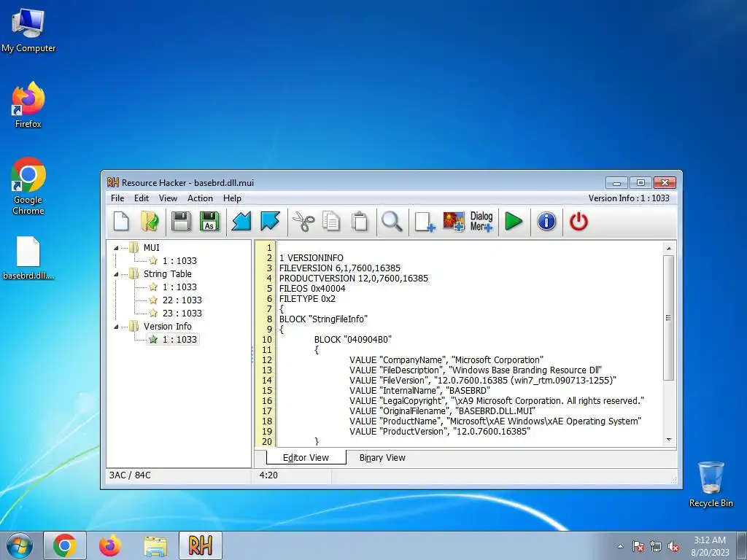This screenshot has height=560, width=747.
Task: Click line number 10 in the gutter
Action: 267,340
